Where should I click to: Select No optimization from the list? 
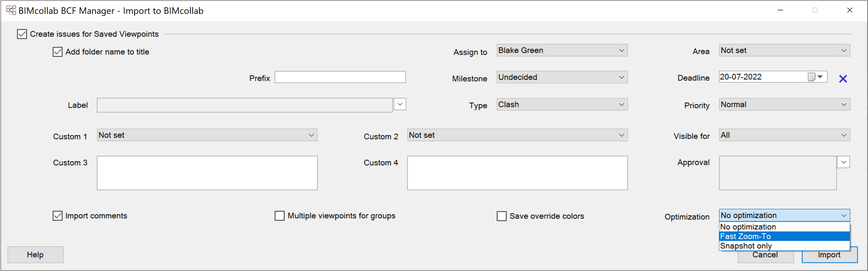pos(784,227)
